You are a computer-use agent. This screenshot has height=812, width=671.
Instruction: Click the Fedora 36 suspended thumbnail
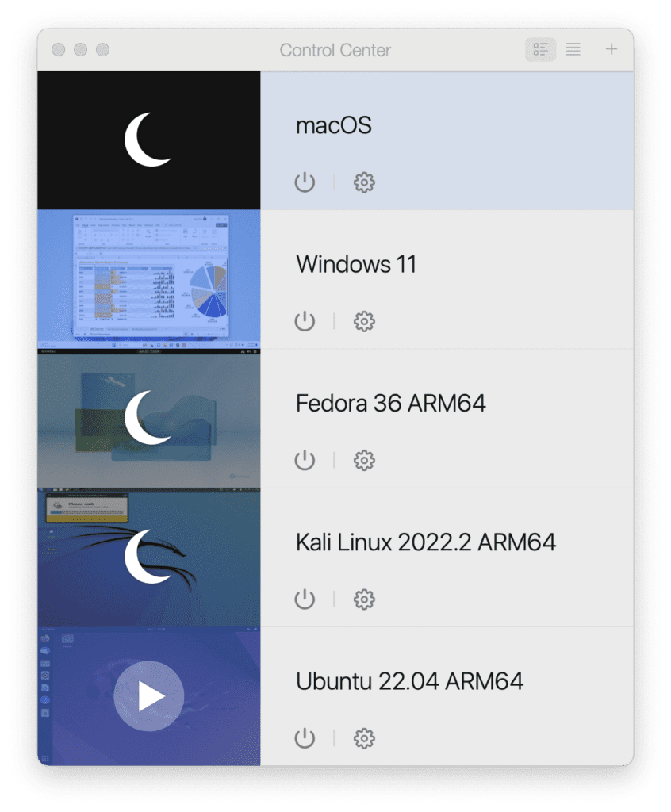click(148, 418)
